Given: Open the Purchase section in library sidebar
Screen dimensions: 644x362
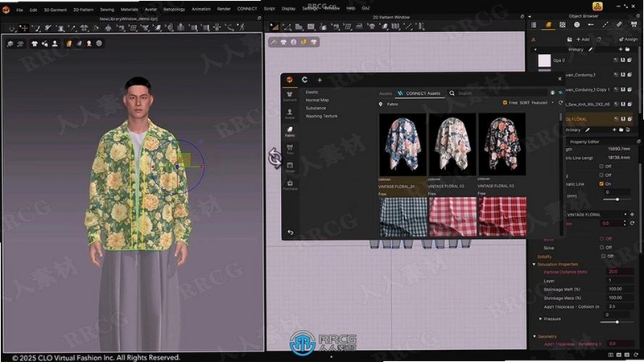Looking at the screenshot, I should tap(290, 185).
